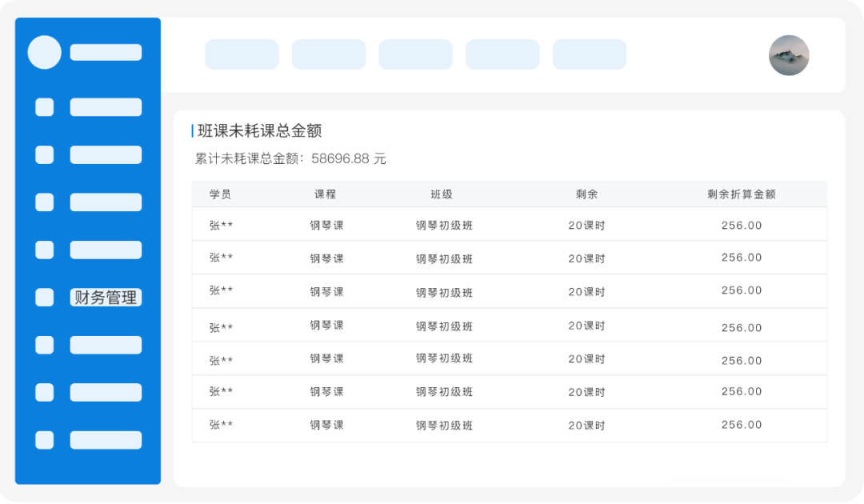Select the first placeholder tab in top navigation
This screenshot has height=504, width=864.
[x=242, y=54]
